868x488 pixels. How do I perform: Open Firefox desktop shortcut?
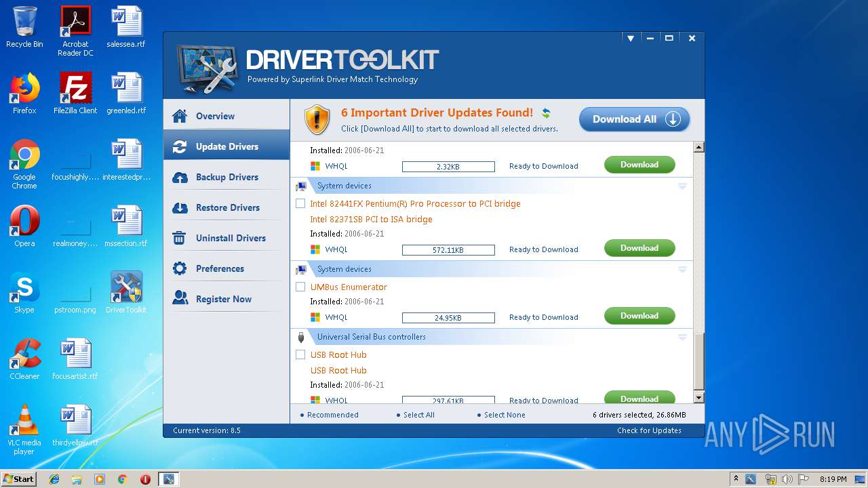click(24, 94)
